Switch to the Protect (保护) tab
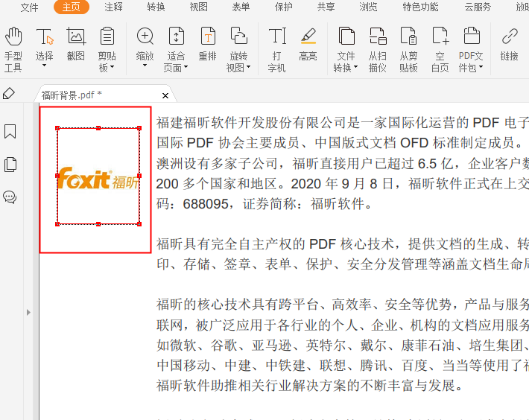This screenshot has width=529, height=420. (283, 7)
